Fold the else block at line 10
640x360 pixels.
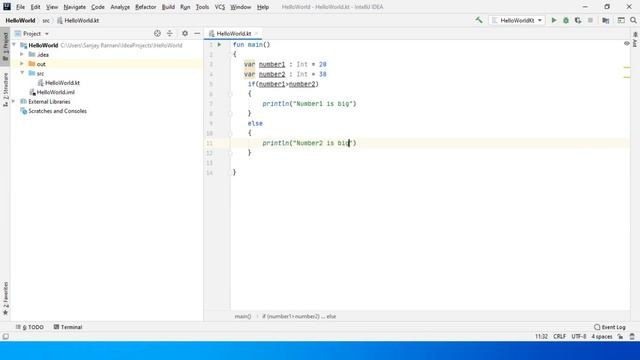coord(230,133)
